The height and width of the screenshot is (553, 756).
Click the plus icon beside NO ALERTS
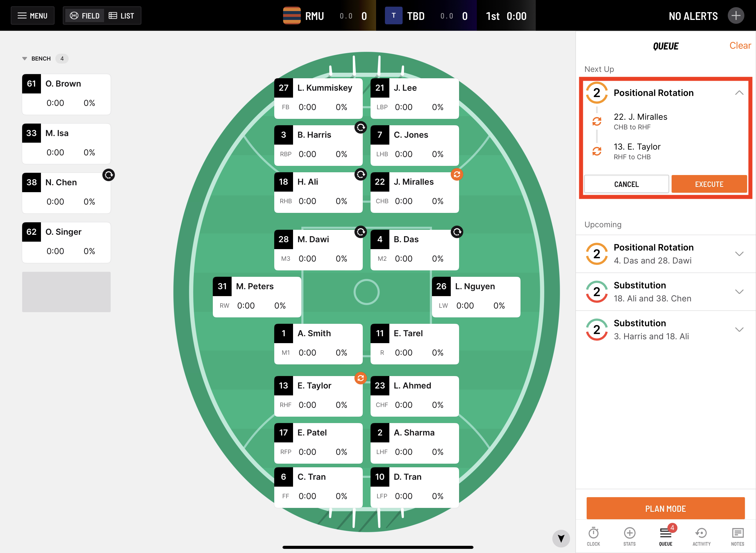736,16
